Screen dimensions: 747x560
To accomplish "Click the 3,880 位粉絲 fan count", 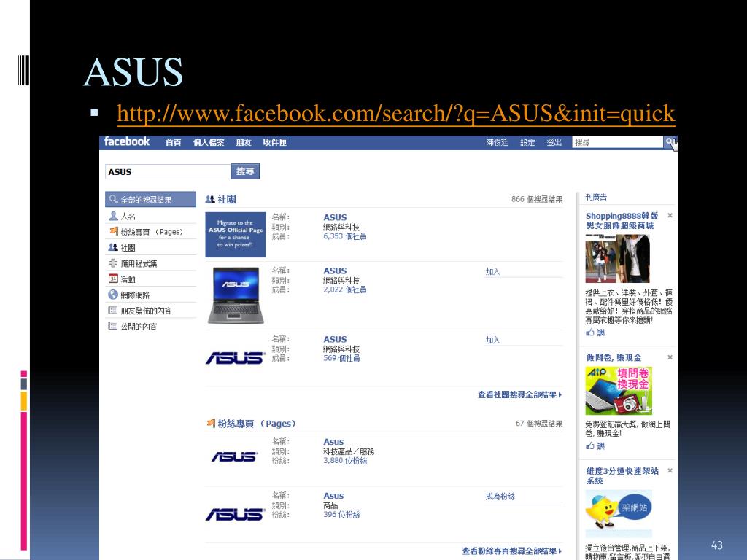I will point(345,461).
